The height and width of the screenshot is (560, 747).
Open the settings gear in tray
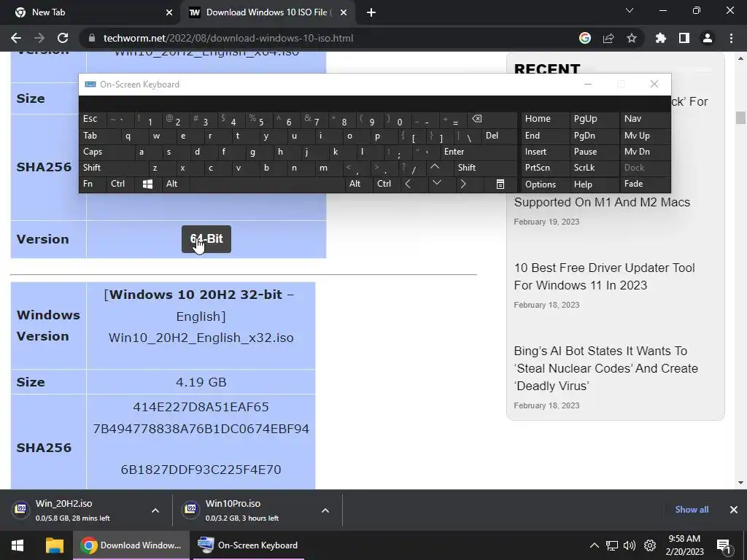[x=650, y=545]
